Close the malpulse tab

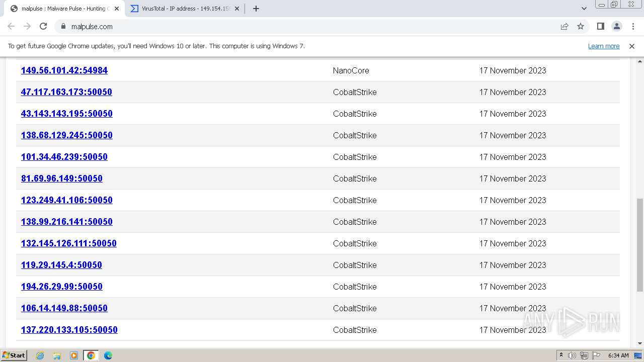click(x=117, y=9)
